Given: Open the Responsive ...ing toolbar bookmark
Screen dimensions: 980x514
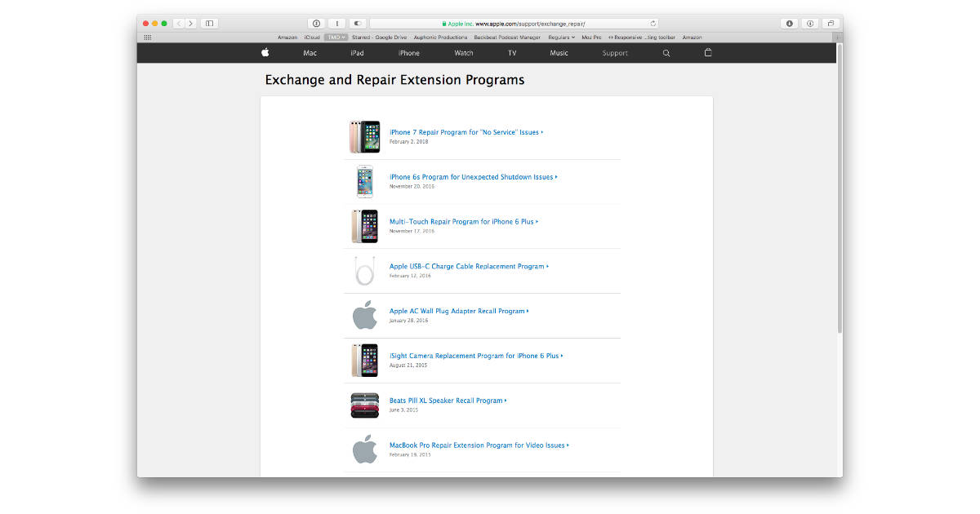Looking at the screenshot, I should (642, 37).
